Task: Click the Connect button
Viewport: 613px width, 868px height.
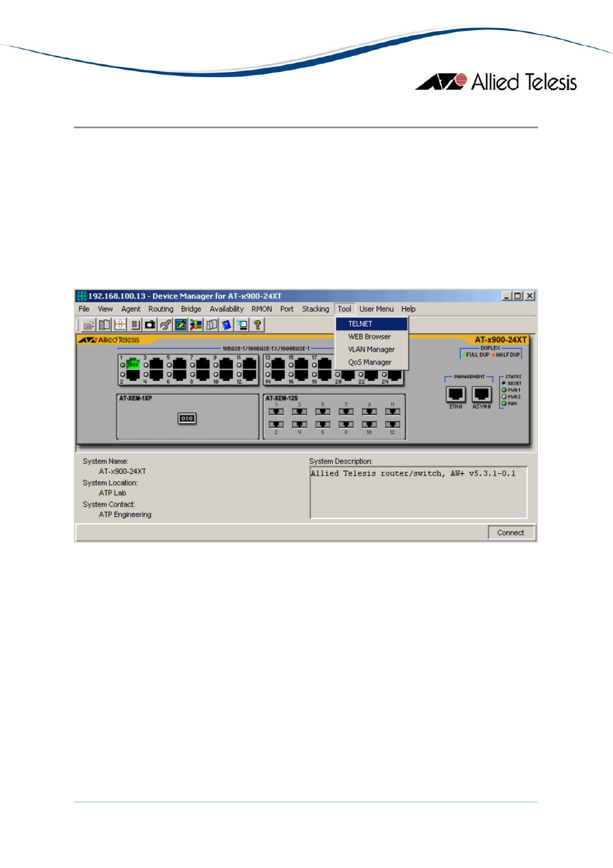Action: (x=511, y=533)
